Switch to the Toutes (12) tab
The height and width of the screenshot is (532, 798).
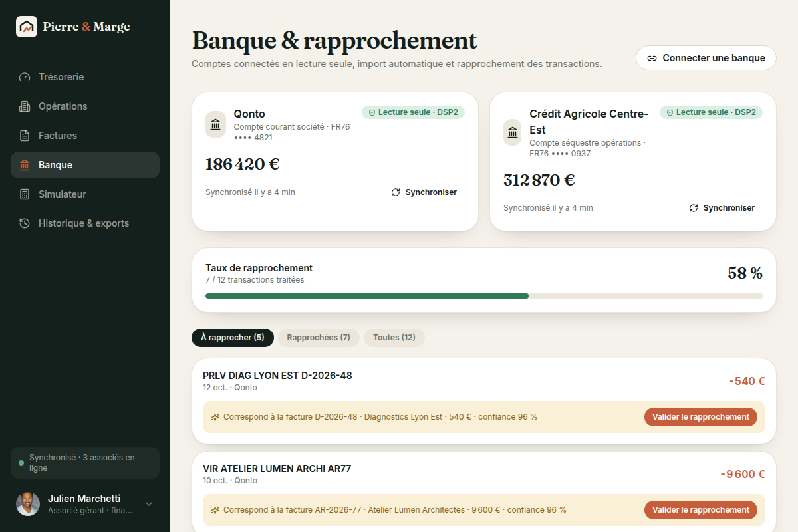394,338
